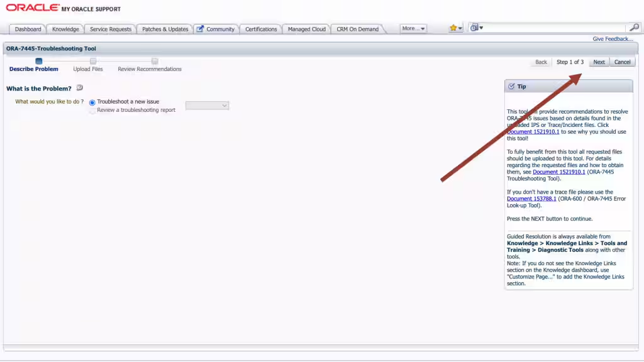
Task: Click the Step 1 of 3 text
Action: [x=570, y=62]
